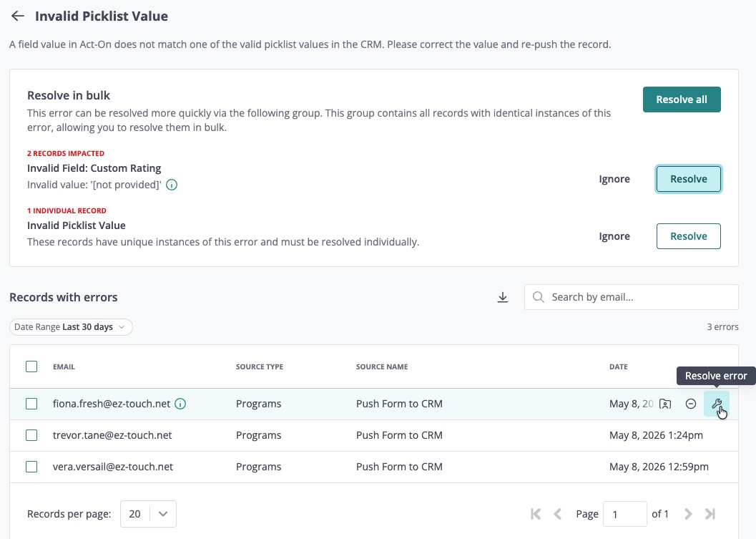Viewport: 756px width, 539px height.
Task: Open the Records per page dropdown
Action: (148, 514)
